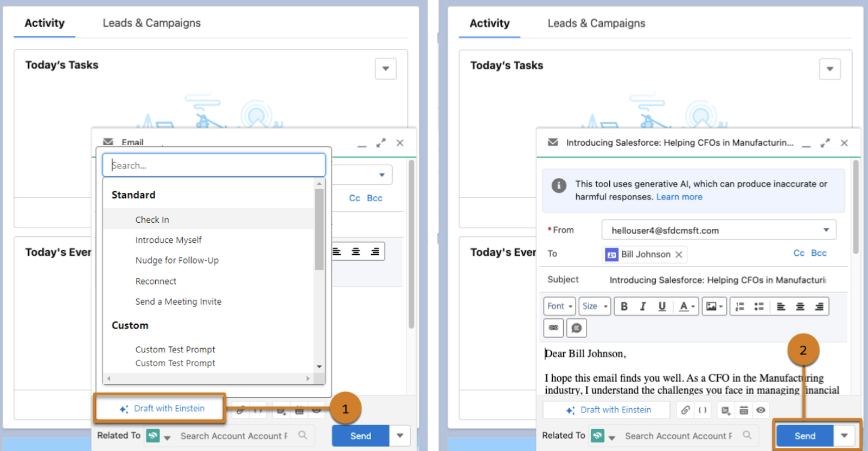Open the Size dropdown in the right composer
Screen dimensions: 868x451
(x=595, y=306)
